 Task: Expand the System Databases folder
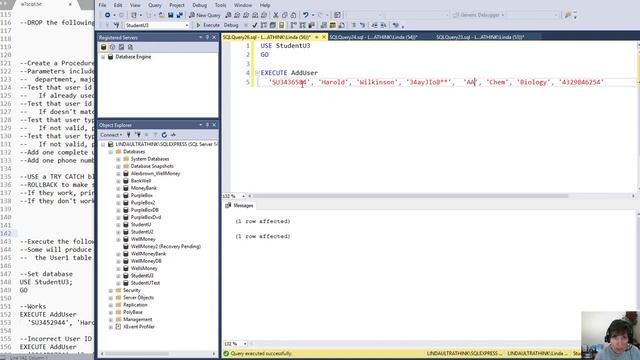click(x=118, y=159)
